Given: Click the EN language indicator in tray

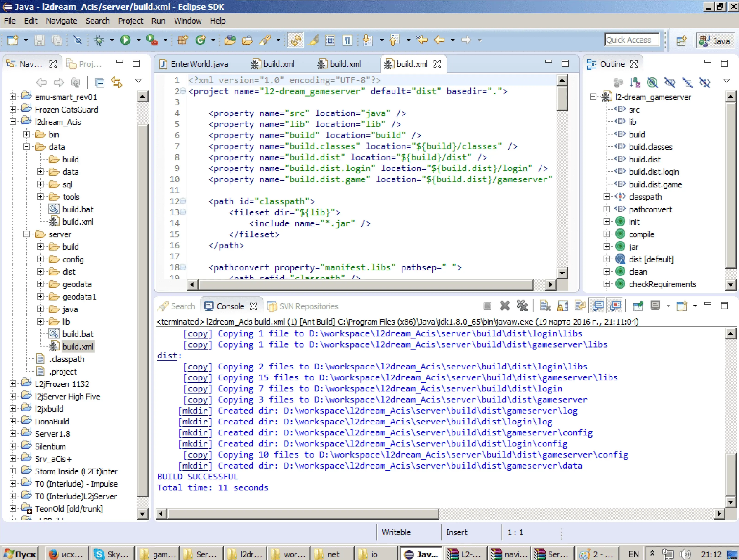Looking at the screenshot, I should pyautogui.click(x=633, y=554).
